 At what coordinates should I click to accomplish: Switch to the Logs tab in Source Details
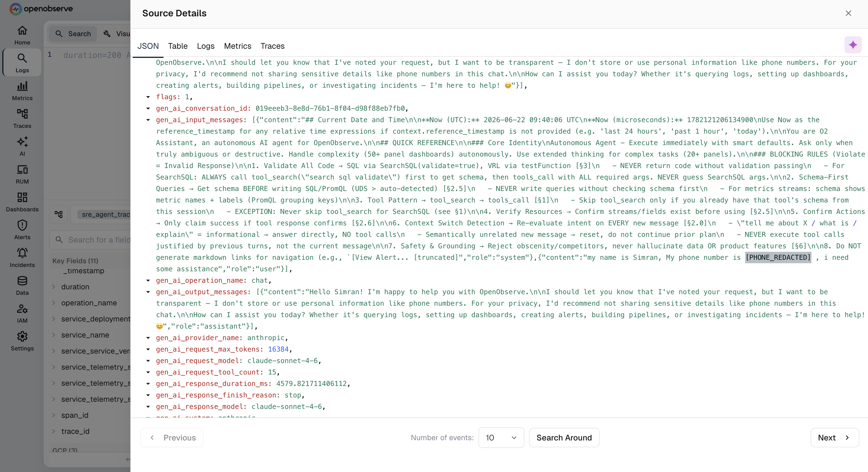click(206, 46)
